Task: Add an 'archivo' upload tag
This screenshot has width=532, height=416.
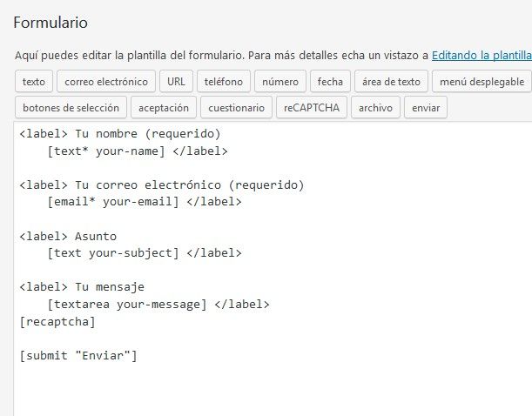Action: pyautogui.click(x=375, y=107)
